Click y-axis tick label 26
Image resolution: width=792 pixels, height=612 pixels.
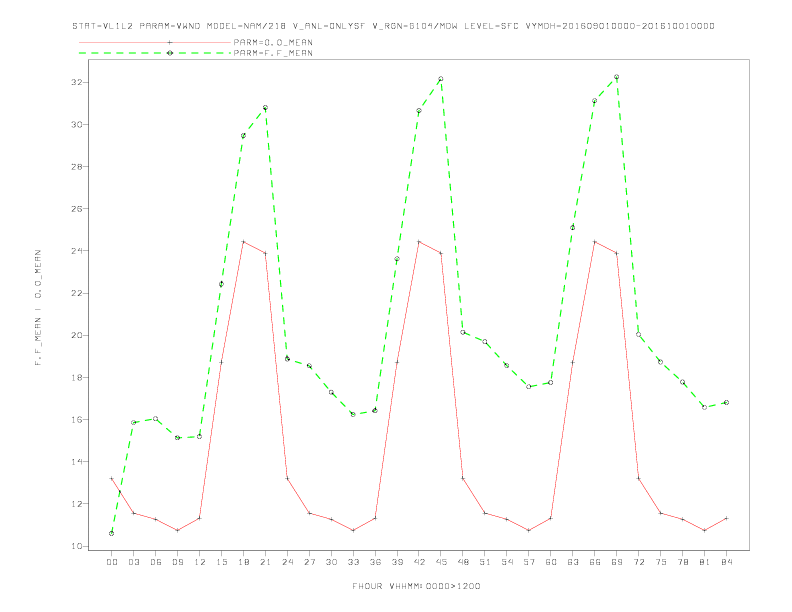tap(78, 209)
